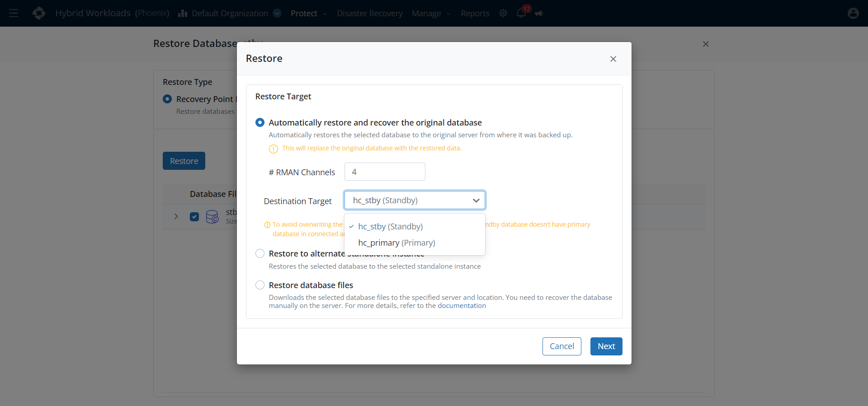868x406 pixels.
Task: Select automatically restore original database option
Action: coord(260,123)
